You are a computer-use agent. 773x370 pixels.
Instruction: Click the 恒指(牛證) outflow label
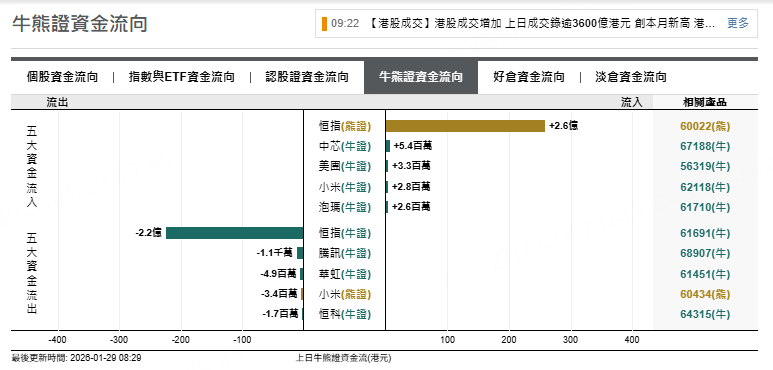(x=345, y=233)
